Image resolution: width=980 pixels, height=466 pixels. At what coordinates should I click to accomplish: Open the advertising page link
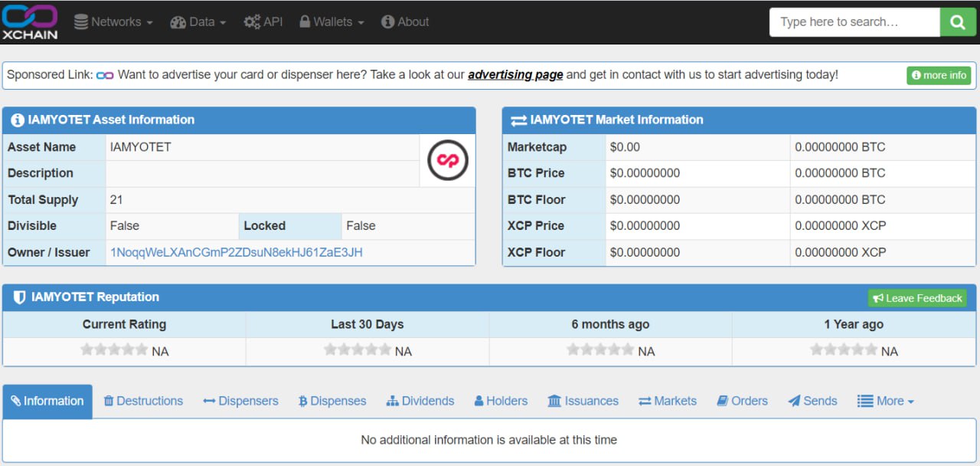pyautogui.click(x=515, y=74)
